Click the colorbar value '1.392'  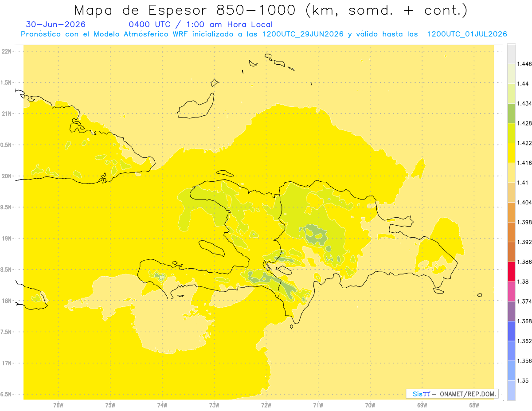[x=524, y=242]
